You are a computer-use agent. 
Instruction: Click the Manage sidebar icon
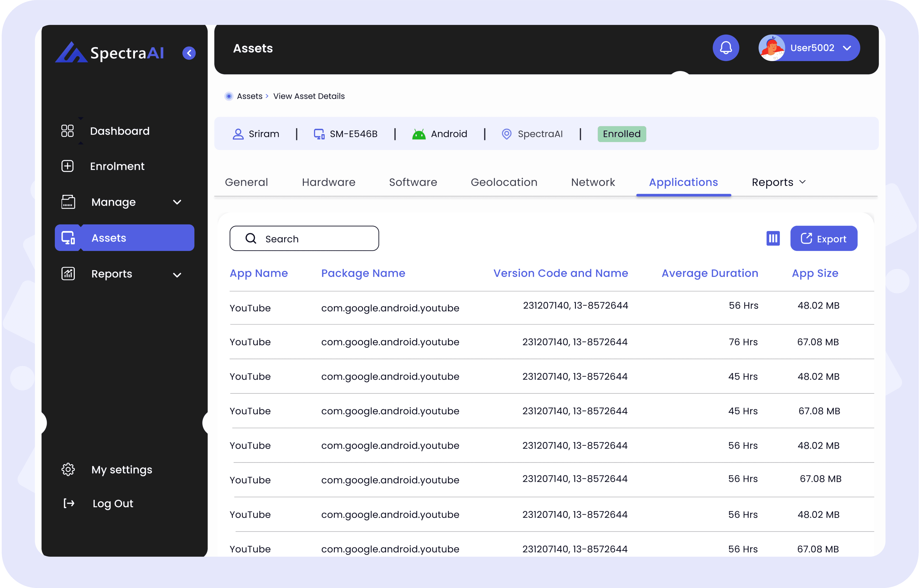click(68, 202)
